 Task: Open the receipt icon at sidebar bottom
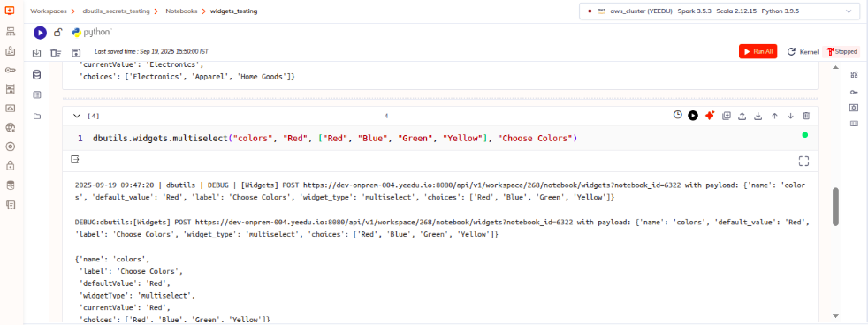(10, 205)
